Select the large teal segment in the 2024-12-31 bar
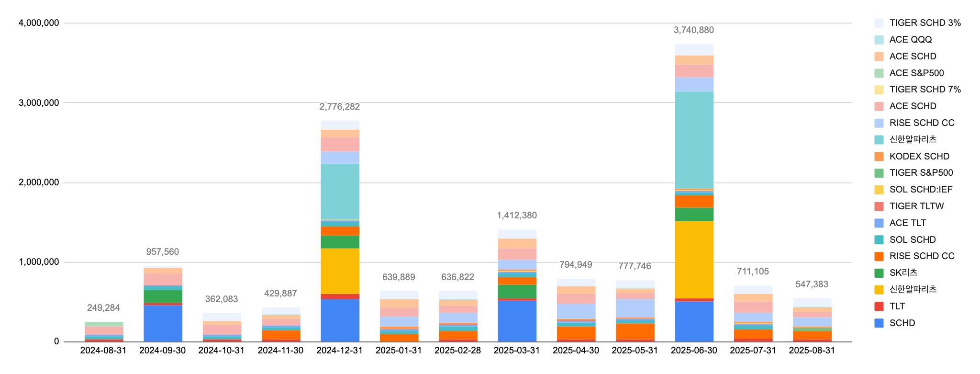The height and width of the screenshot is (374, 980). [340, 192]
